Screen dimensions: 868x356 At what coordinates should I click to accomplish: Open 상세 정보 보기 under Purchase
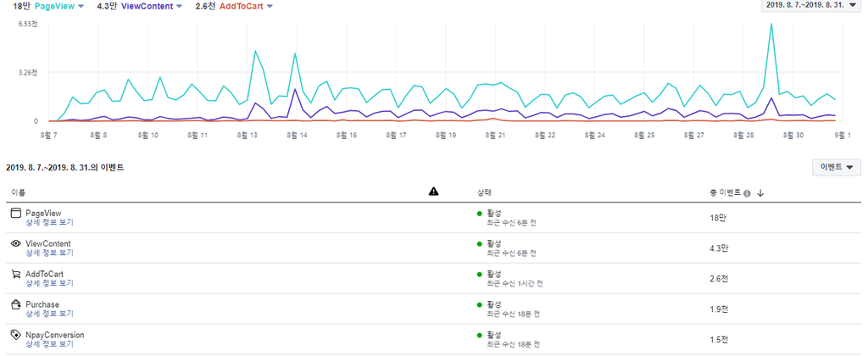[x=49, y=314]
